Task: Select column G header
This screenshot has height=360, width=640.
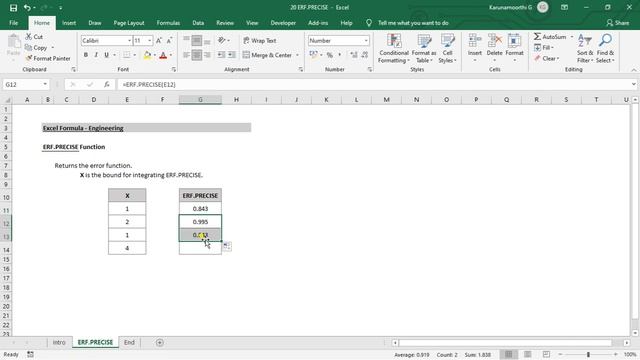Action: (200, 100)
